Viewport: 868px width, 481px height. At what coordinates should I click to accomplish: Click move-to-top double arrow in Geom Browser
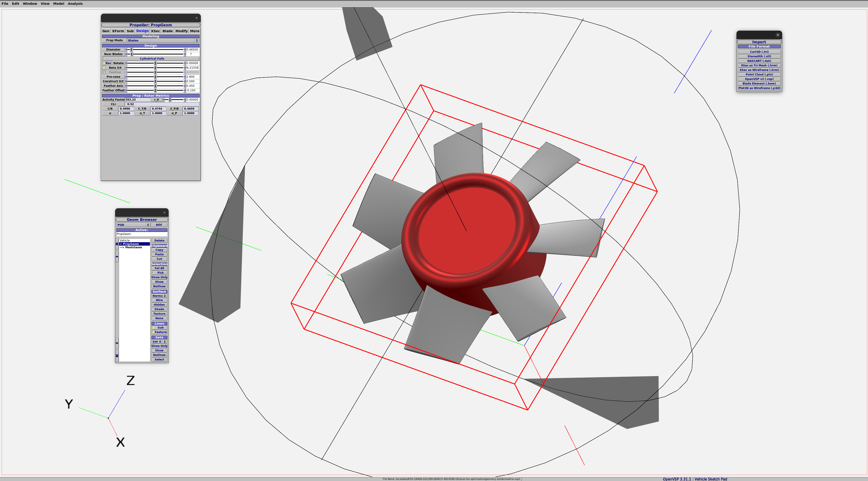pos(117,243)
